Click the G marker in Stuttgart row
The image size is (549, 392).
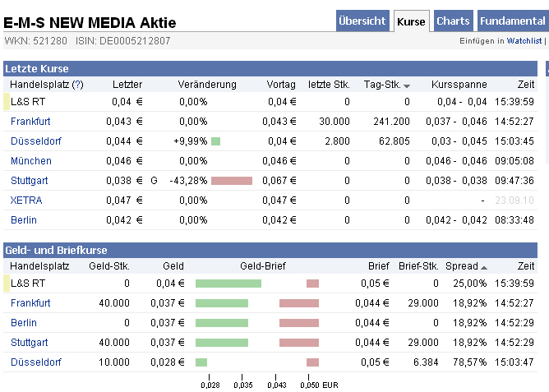154,181
